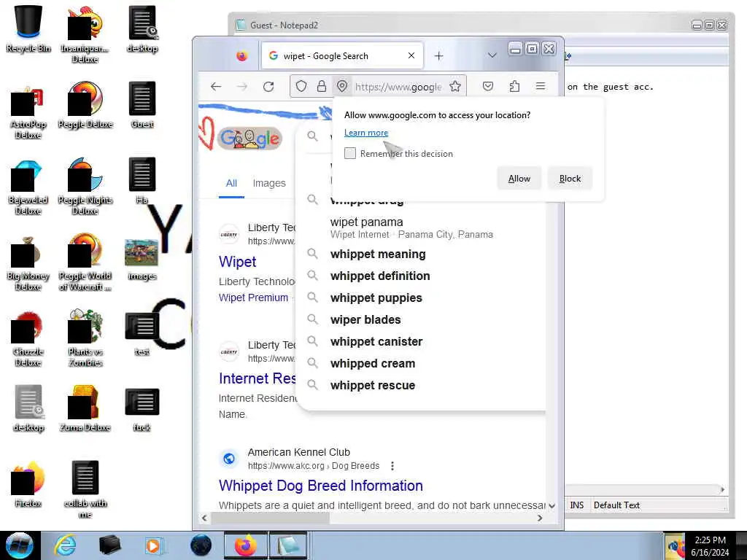Image resolution: width=747 pixels, height=560 pixels.
Task: Click the horizontal scrollbar right arrow in Firefox
Action: coord(540,518)
